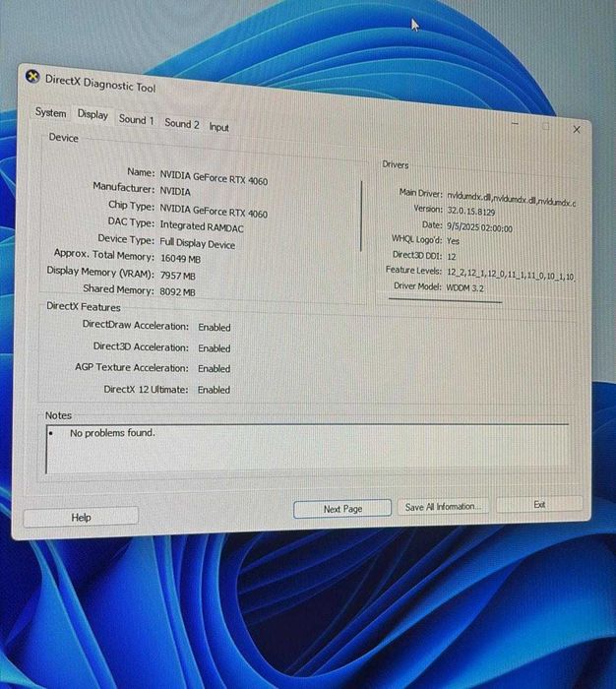Click the Exit button
616x689 pixels.
pyautogui.click(x=539, y=504)
